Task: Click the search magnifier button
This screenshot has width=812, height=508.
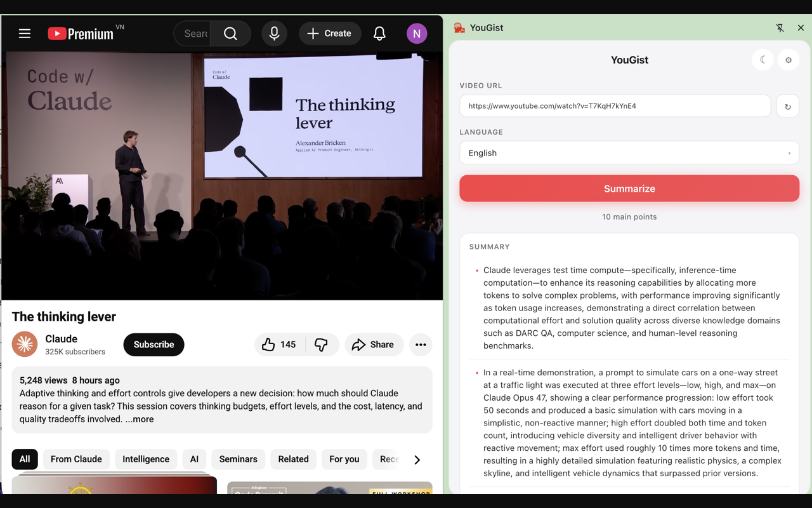Action: tap(230, 34)
